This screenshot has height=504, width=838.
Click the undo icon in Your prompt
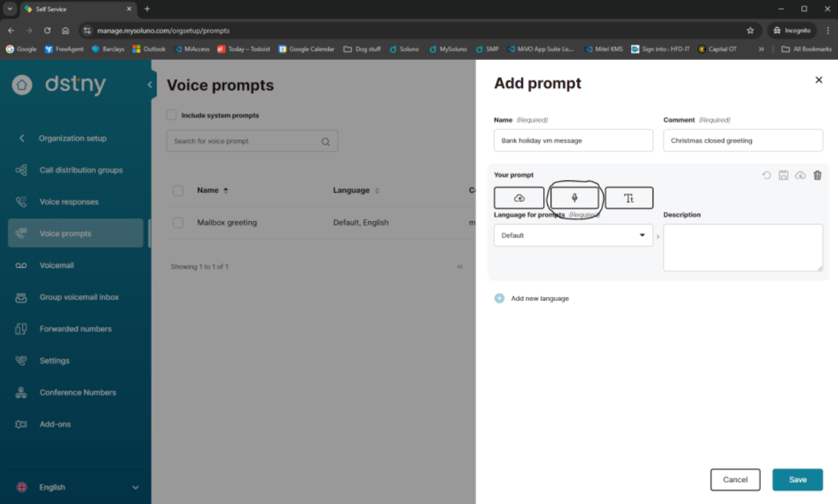point(766,176)
